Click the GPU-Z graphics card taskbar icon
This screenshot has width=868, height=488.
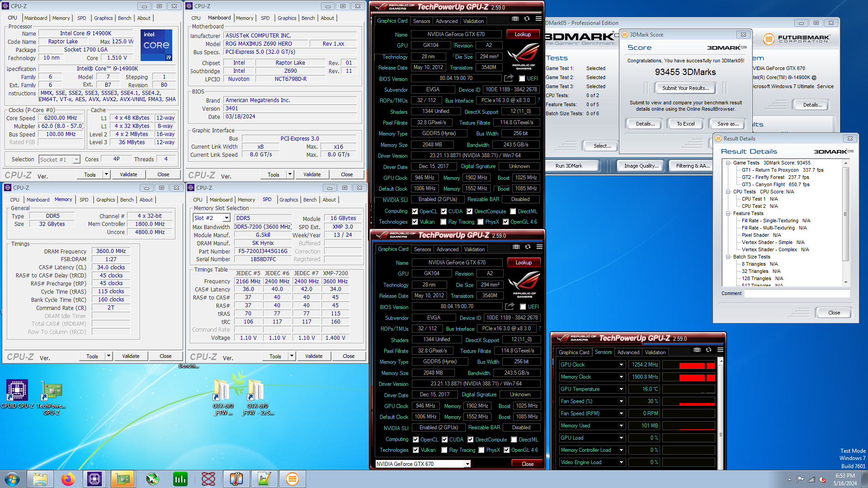tap(123, 479)
